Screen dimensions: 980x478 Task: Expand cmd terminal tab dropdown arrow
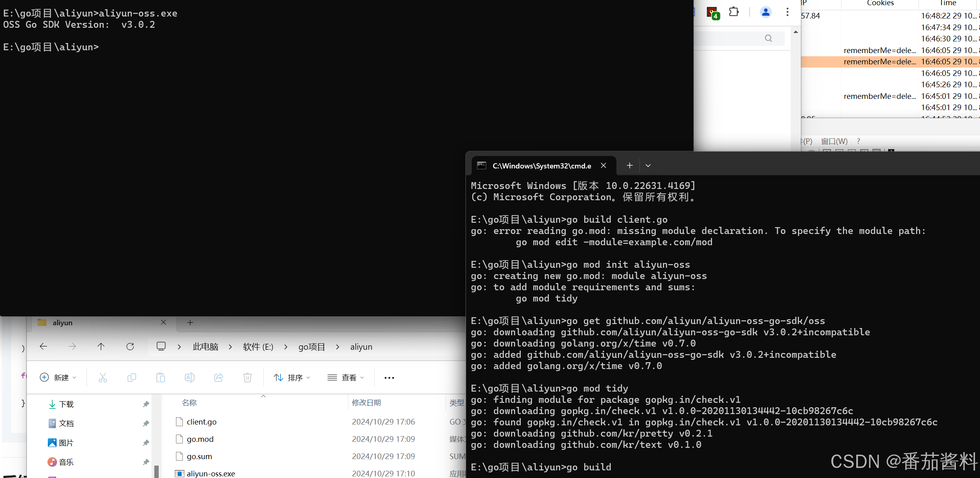click(648, 166)
